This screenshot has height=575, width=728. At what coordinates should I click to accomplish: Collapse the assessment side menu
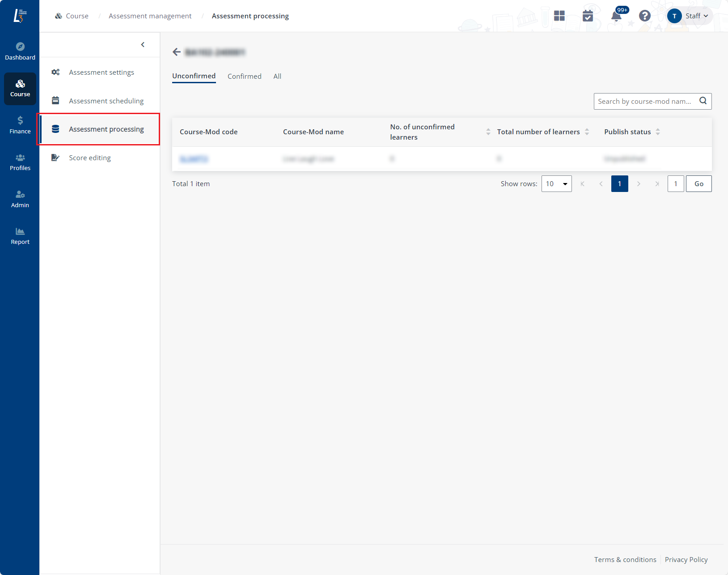tap(143, 45)
